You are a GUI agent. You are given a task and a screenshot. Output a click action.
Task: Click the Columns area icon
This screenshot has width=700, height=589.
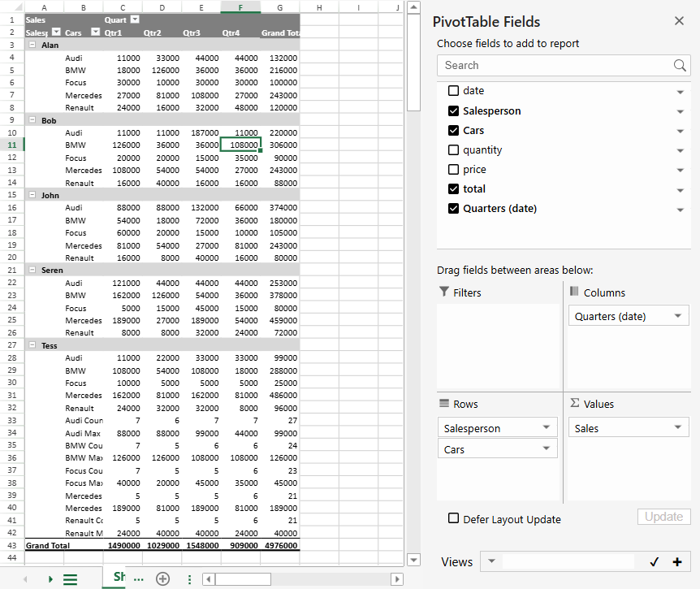point(574,292)
